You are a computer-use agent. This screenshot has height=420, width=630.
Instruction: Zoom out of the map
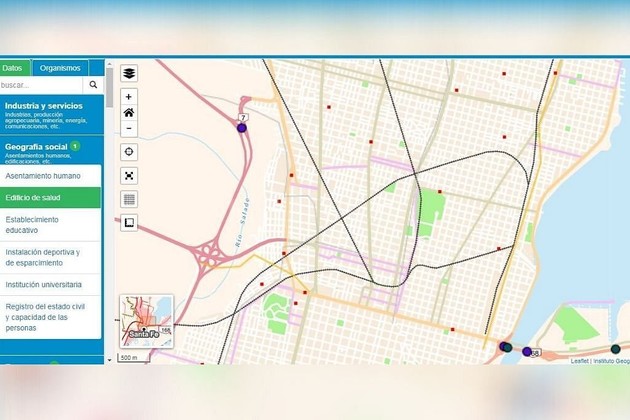pyautogui.click(x=129, y=128)
